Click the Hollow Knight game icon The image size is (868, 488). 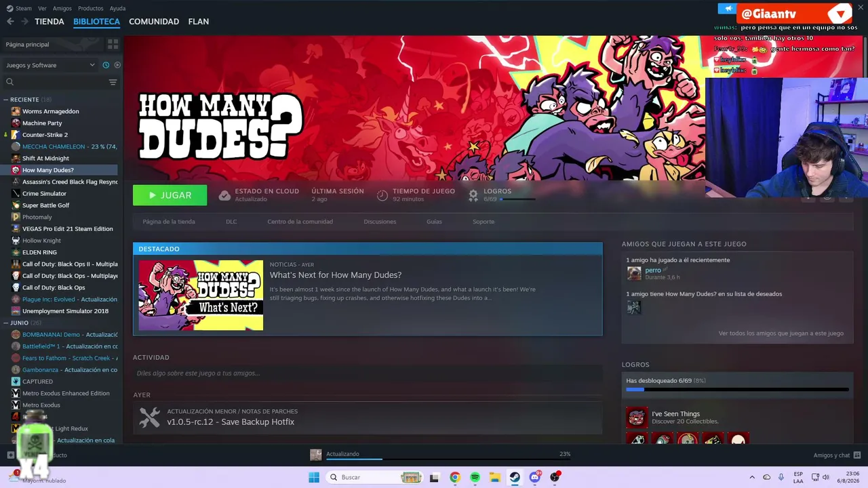(16, 241)
